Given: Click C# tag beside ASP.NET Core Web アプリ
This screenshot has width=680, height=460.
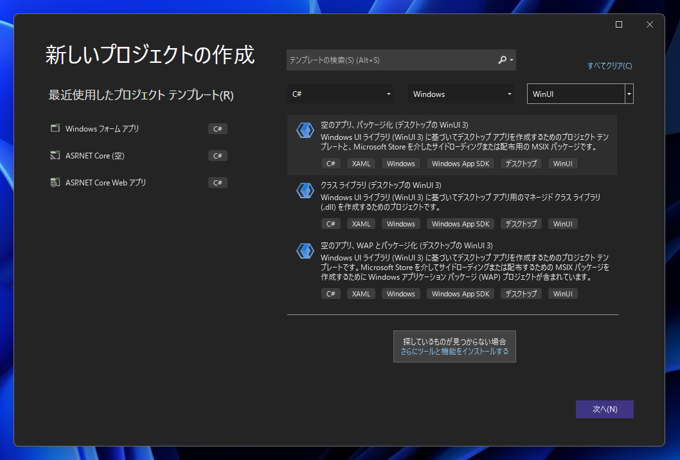Looking at the screenshot, I should click(218, 183).
